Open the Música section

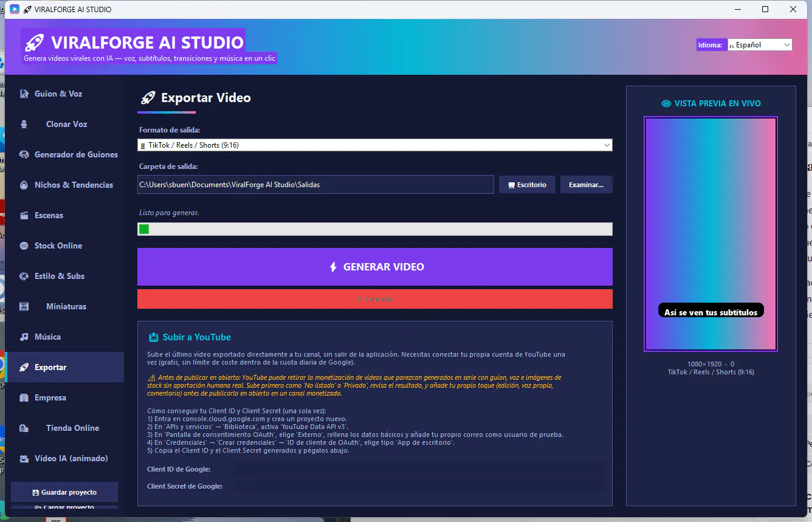(x=64, y=337)
